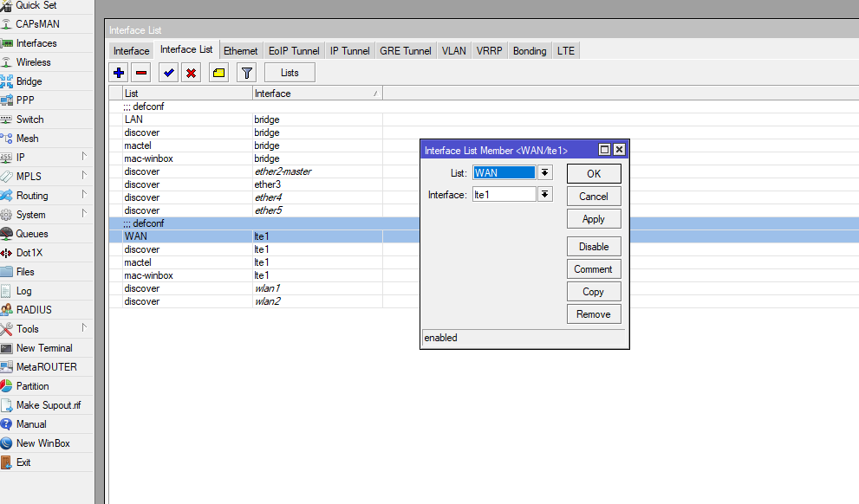Image resolution: width=859 pixels, height=504 pixels.
Task: Click the Remove button in dialog
Action: point(594,314)
